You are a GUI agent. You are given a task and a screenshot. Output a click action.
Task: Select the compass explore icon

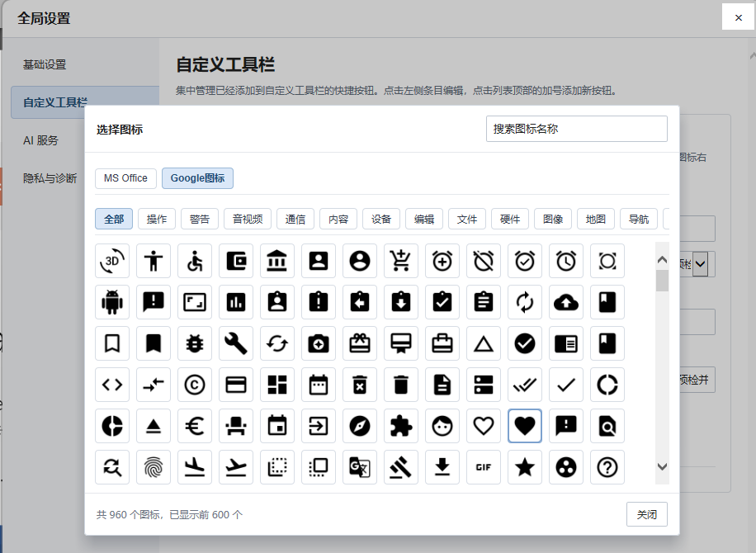tap(360, 426)
